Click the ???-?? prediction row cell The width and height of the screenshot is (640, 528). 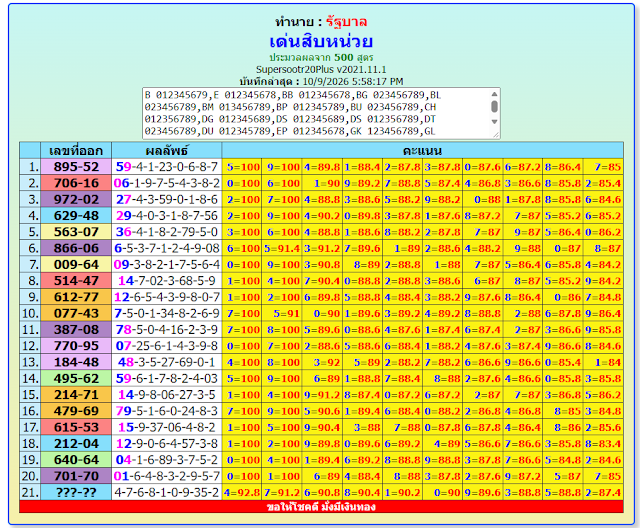click(x=76, y=493)
